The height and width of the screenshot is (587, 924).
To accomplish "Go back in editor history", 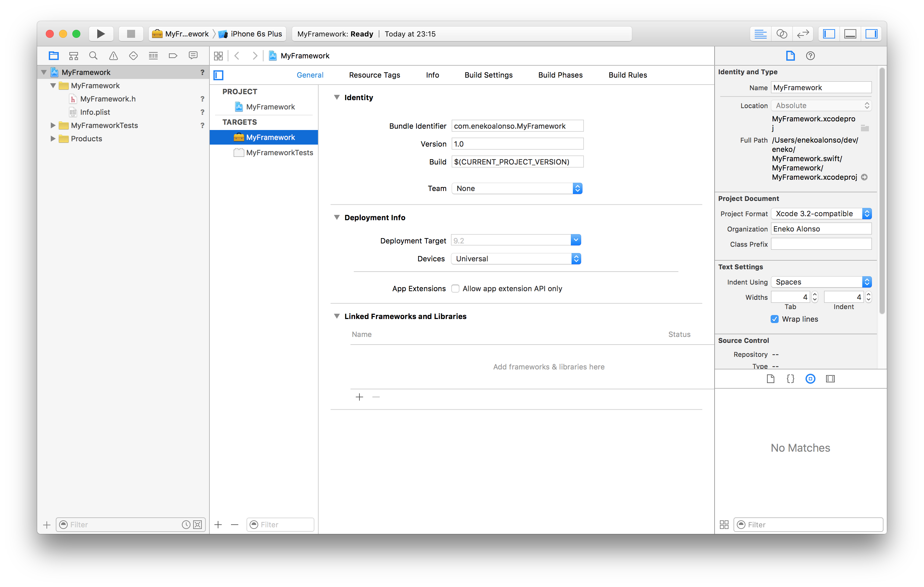I will (237, 56).
